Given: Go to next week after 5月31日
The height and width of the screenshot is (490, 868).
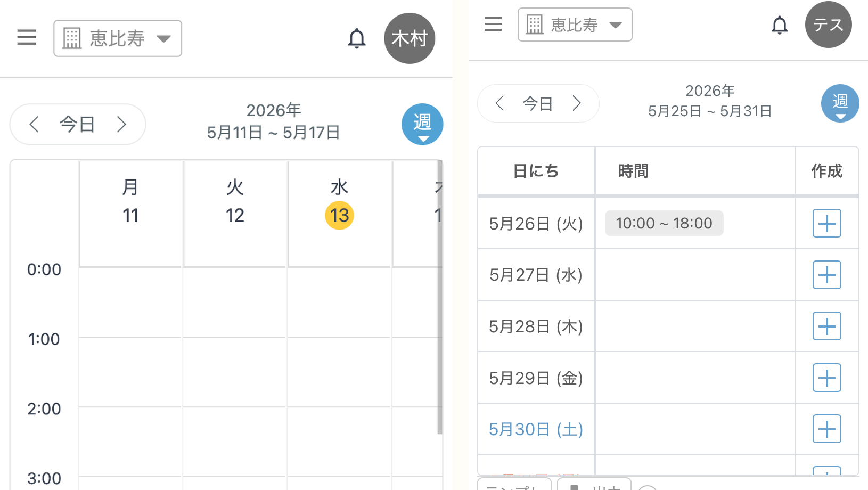Looking at the screenshot, I should [x=577, y=103].
